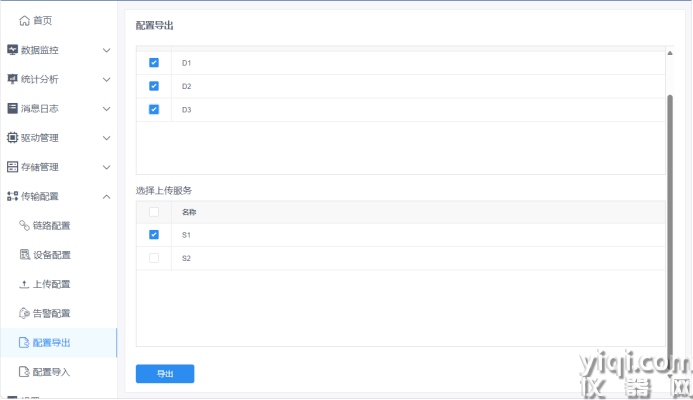Expand 统计分析 menu chevron
Viewport: 693px width, 400px height.
[x=107, y=80]
